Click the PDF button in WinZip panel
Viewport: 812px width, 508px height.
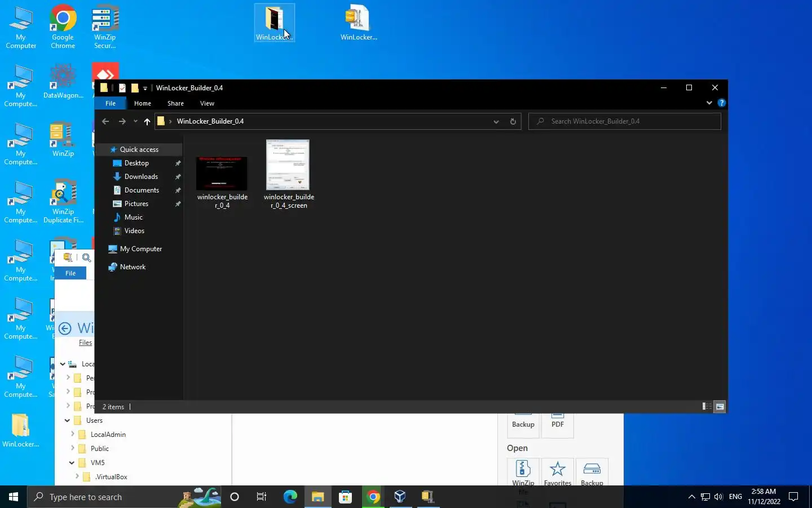558,425
